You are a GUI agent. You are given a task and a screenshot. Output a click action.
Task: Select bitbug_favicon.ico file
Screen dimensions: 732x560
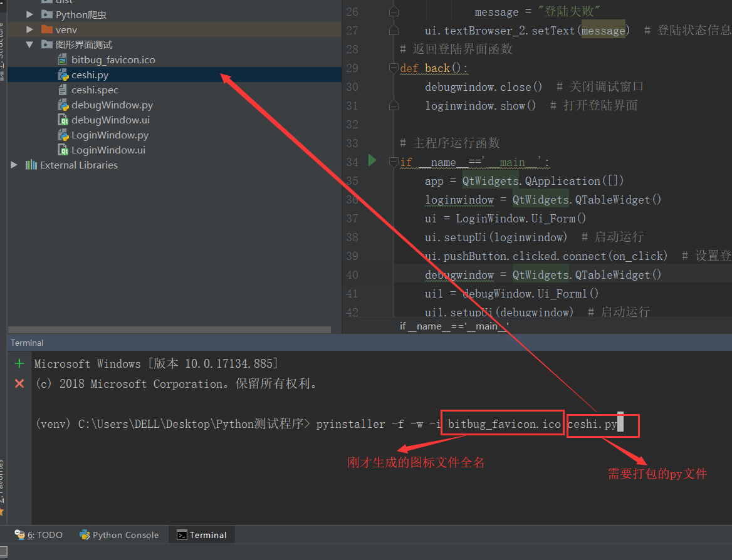[113, 60]
